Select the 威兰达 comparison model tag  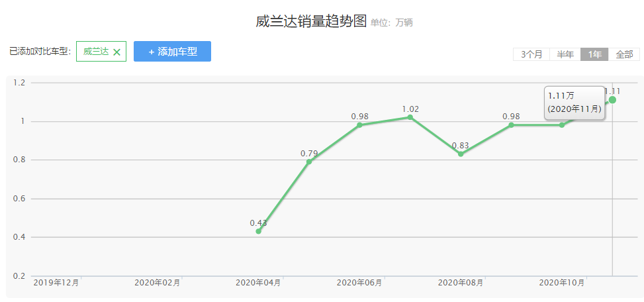[101, 52]
